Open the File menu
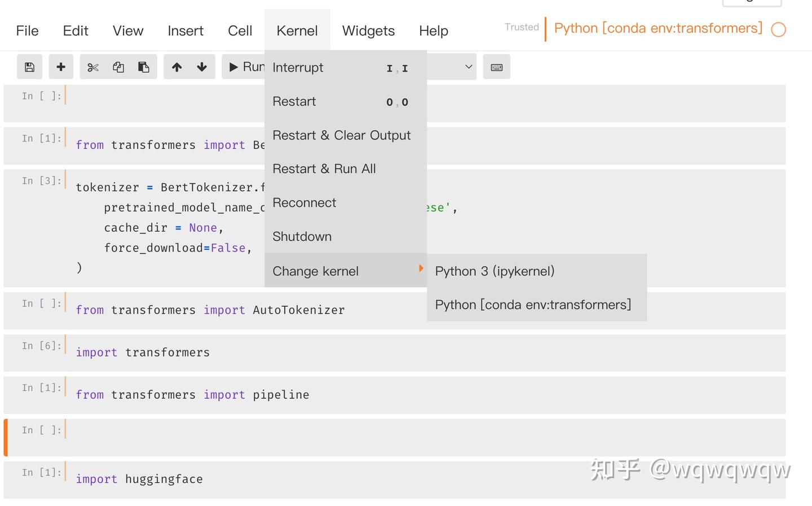The image size is (812, 506). pos(27,30)
